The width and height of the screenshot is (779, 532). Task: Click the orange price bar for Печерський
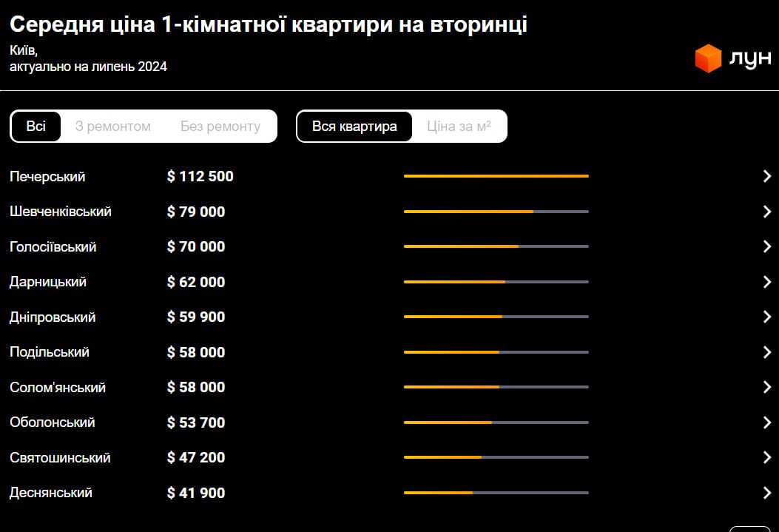[496, 176]
